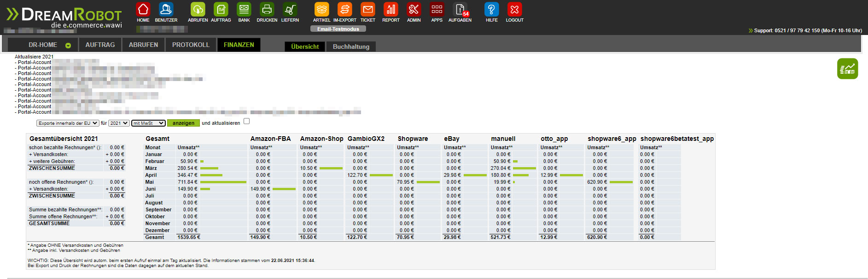The height and width of the screenshot is (279, 868).
Task: Click the 'Dezember' month row label
Action: pyautogui.click(x=157, y=230)
